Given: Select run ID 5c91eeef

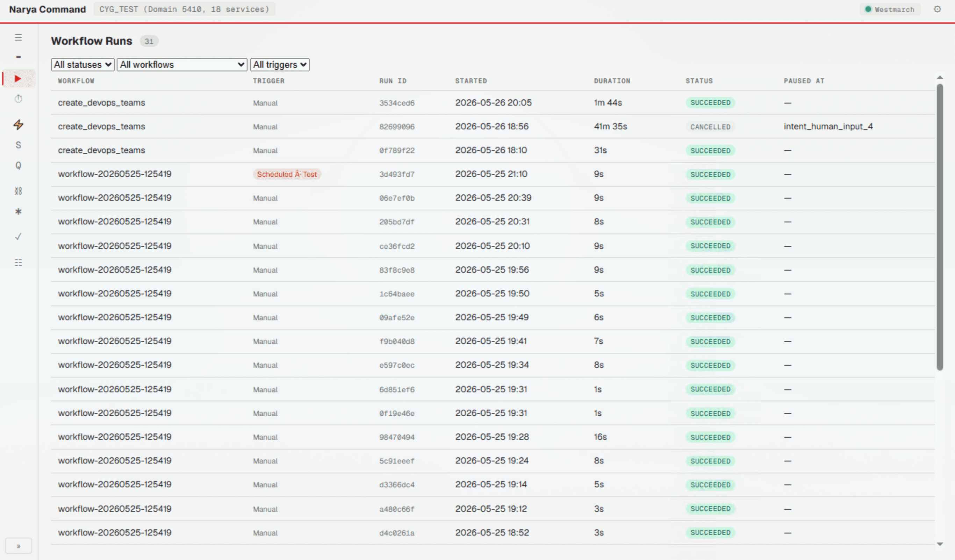Looking at the screenshot, I should point(397,461).
